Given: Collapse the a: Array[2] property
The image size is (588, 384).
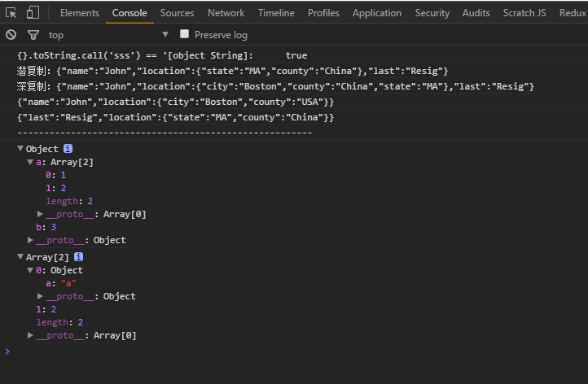Looking at the screenshot, I should [30, 162].
